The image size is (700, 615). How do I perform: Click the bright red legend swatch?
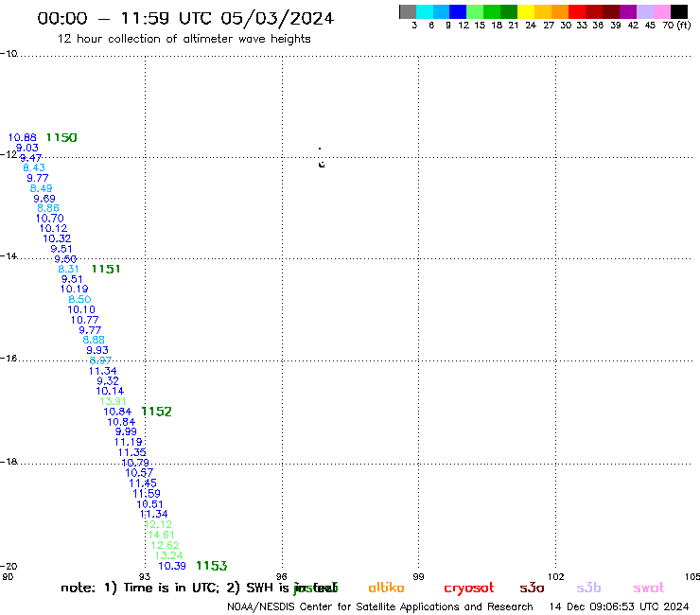pos(577,11)
